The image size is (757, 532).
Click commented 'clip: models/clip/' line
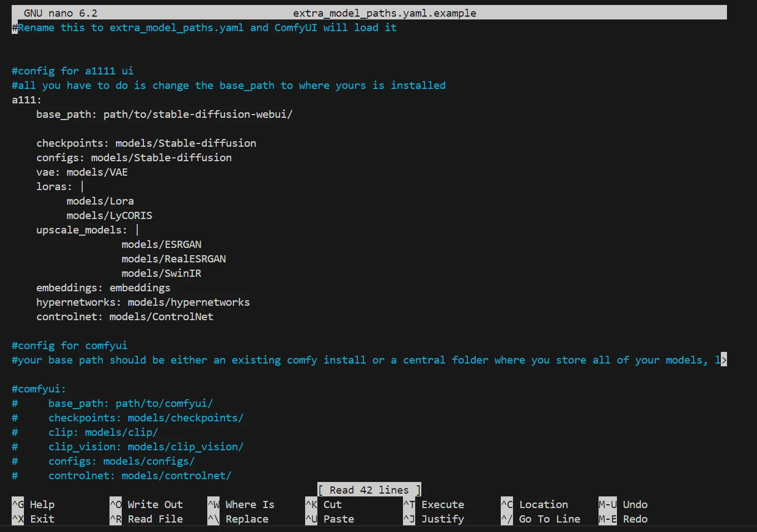[x=85, y=432]
